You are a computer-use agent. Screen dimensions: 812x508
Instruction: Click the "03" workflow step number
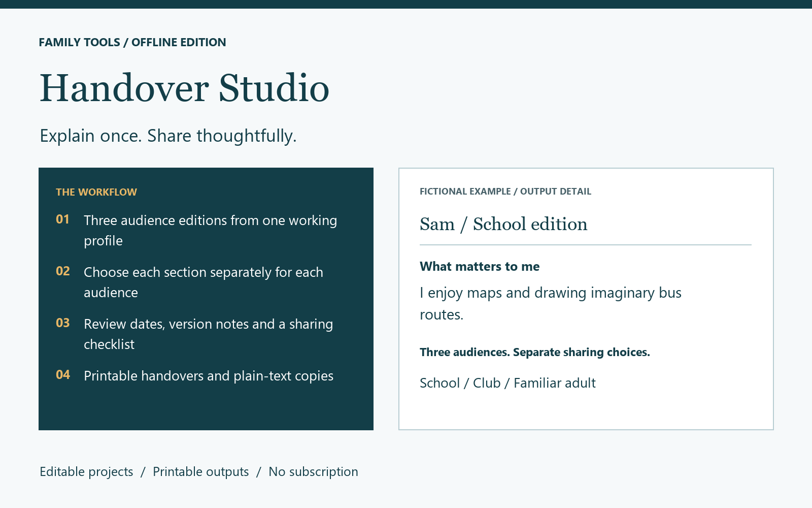[63, 323]
